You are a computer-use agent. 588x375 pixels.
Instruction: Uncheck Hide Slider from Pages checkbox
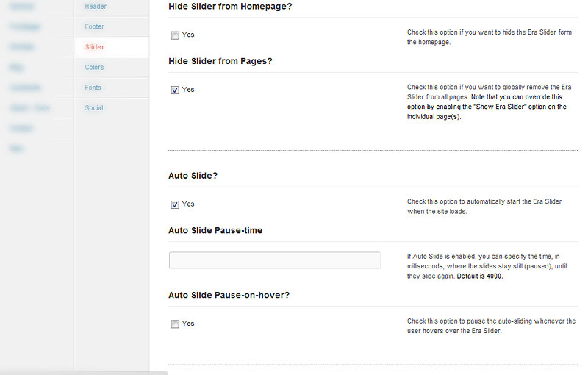point(175,90)
